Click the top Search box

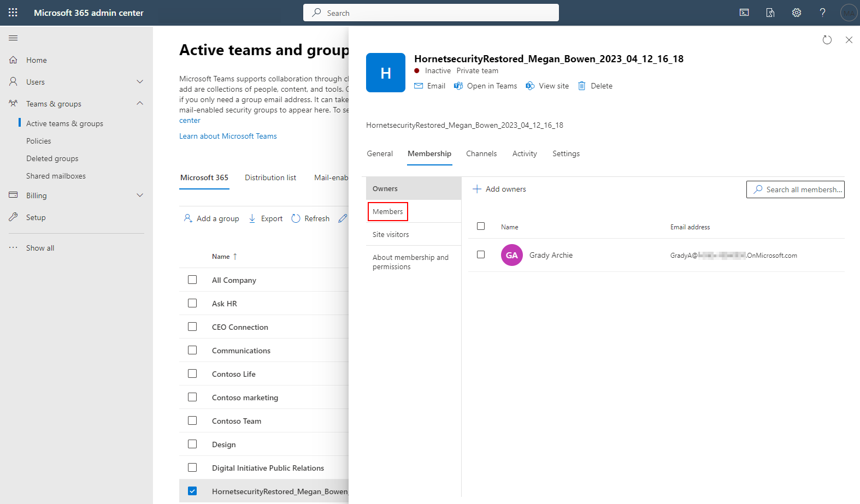pos(431,13)
